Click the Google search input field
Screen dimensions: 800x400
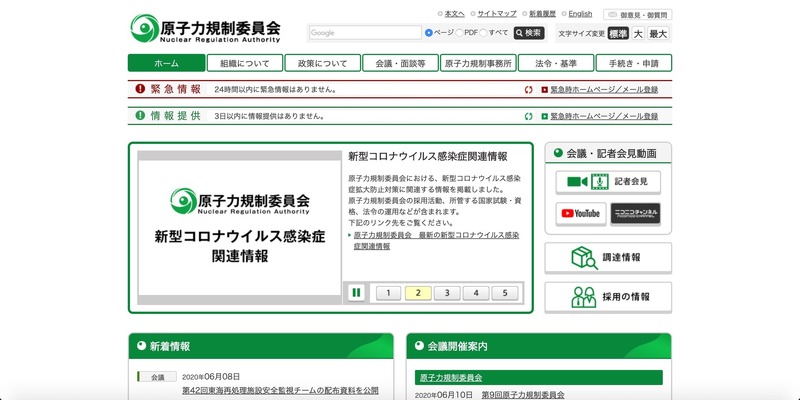coord(364,33)
